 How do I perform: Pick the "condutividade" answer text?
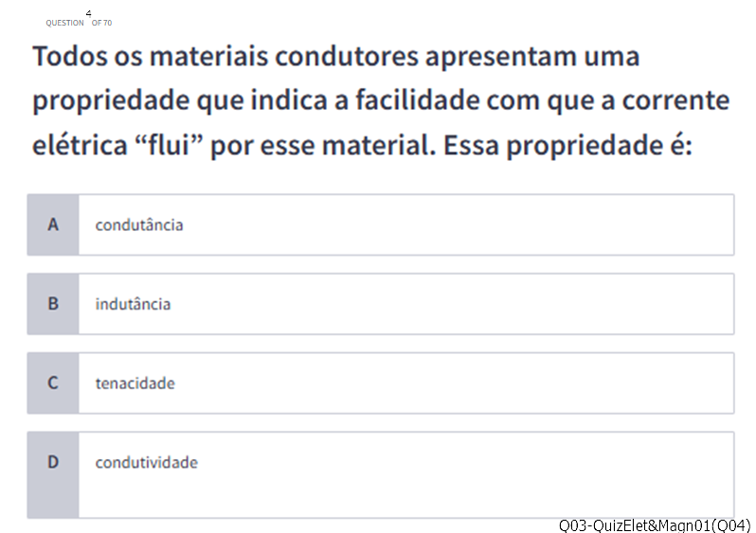click(146, 463)
